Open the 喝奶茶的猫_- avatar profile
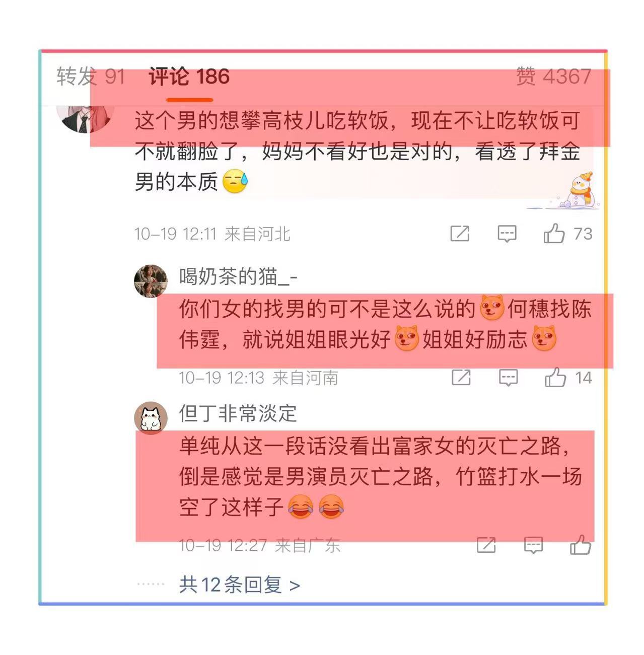 pyautogui.click(x=151, y=281)
